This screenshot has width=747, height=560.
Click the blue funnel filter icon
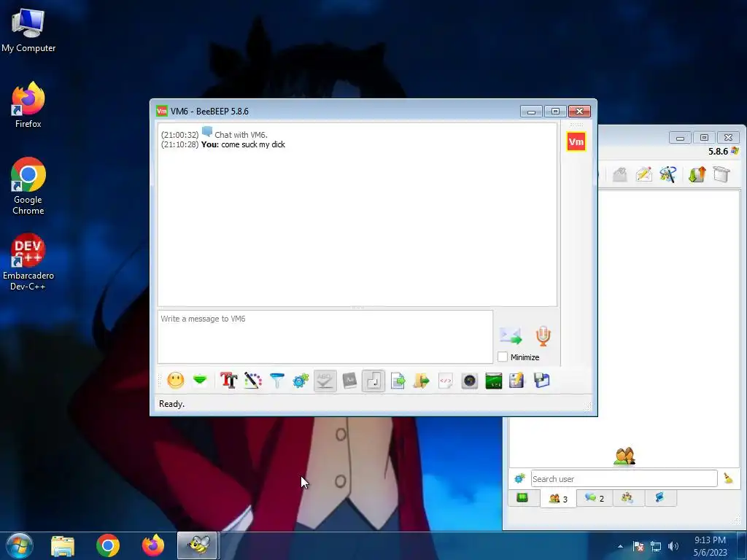276,381
